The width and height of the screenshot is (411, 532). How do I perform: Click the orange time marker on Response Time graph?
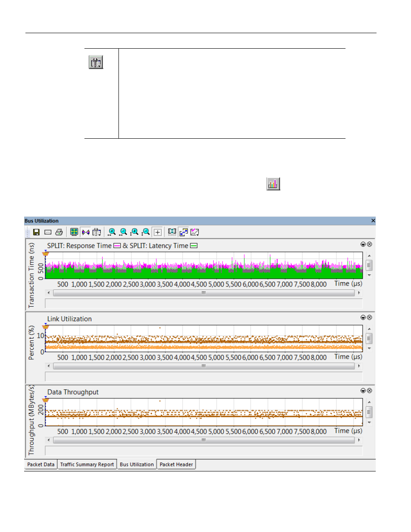coord(46,254)
